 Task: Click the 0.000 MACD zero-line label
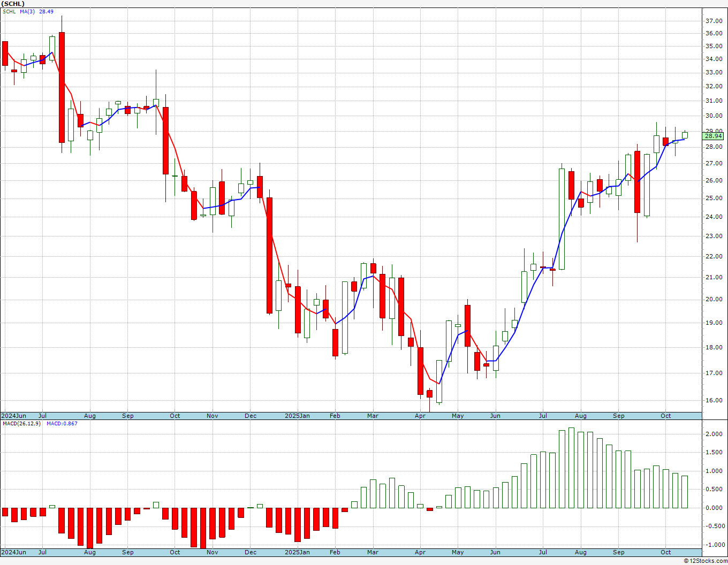point(714,508)
